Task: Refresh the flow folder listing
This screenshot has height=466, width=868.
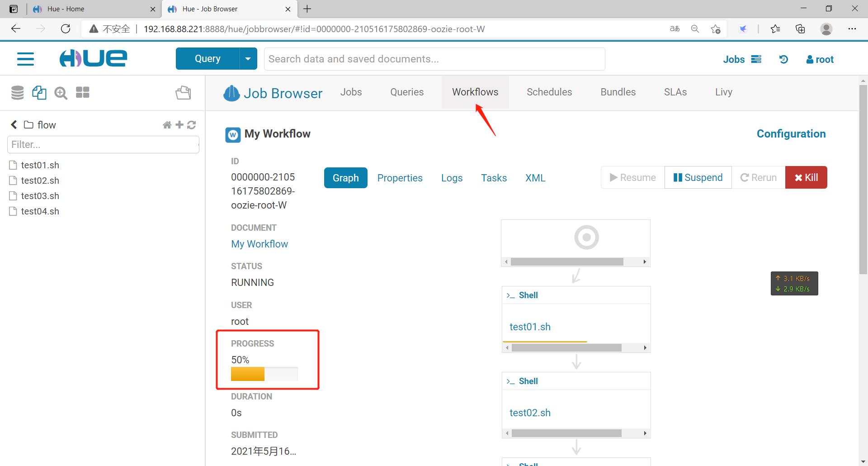Action: point(191,125)
